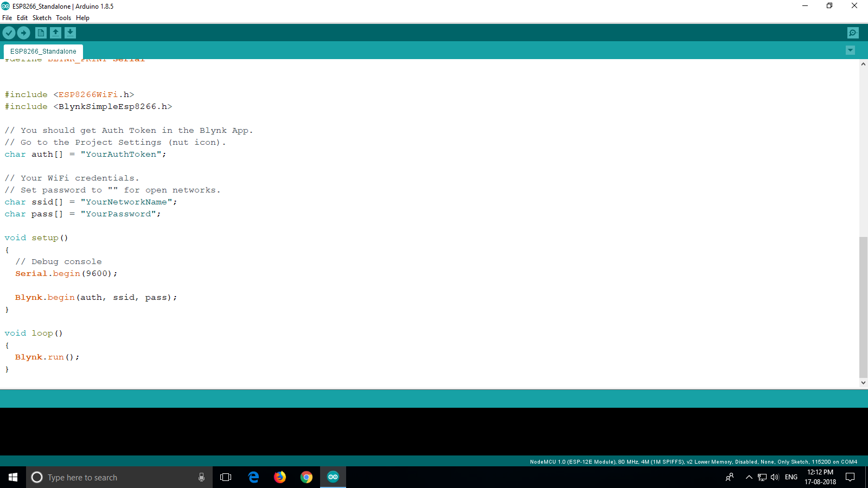Click the Type here to search box

[119, 477]
